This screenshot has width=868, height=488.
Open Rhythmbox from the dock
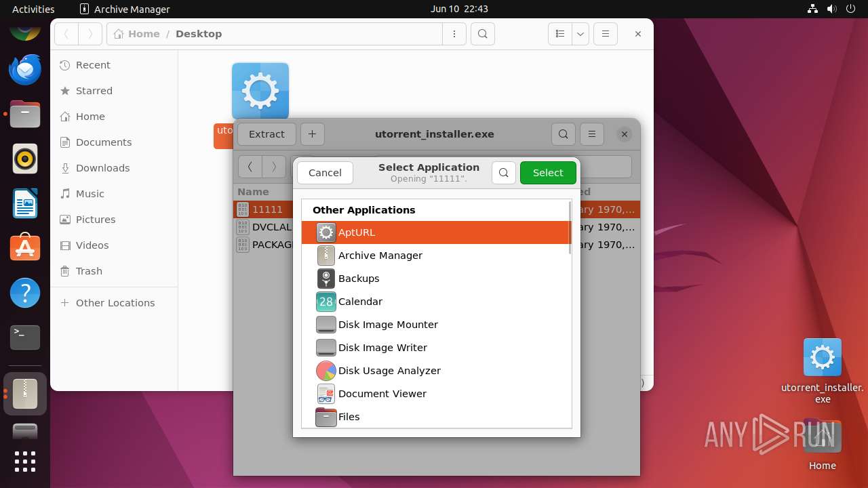tap(25, 159)
